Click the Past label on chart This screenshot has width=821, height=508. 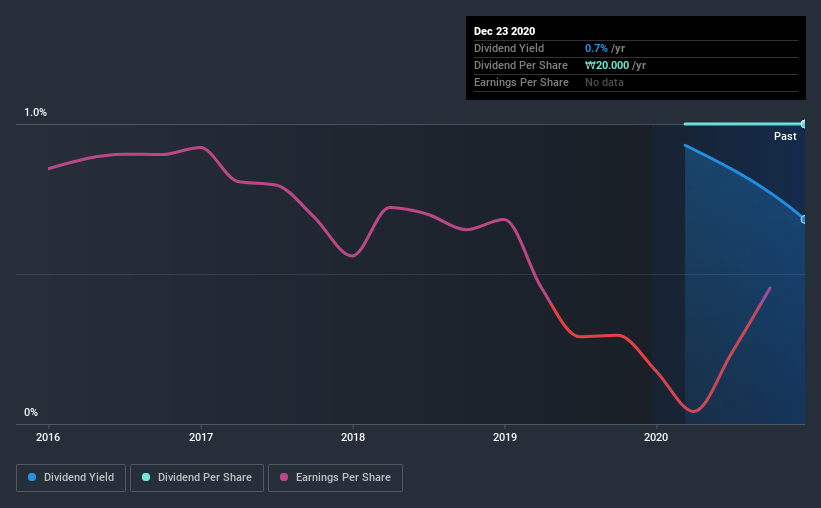[785, 136]
